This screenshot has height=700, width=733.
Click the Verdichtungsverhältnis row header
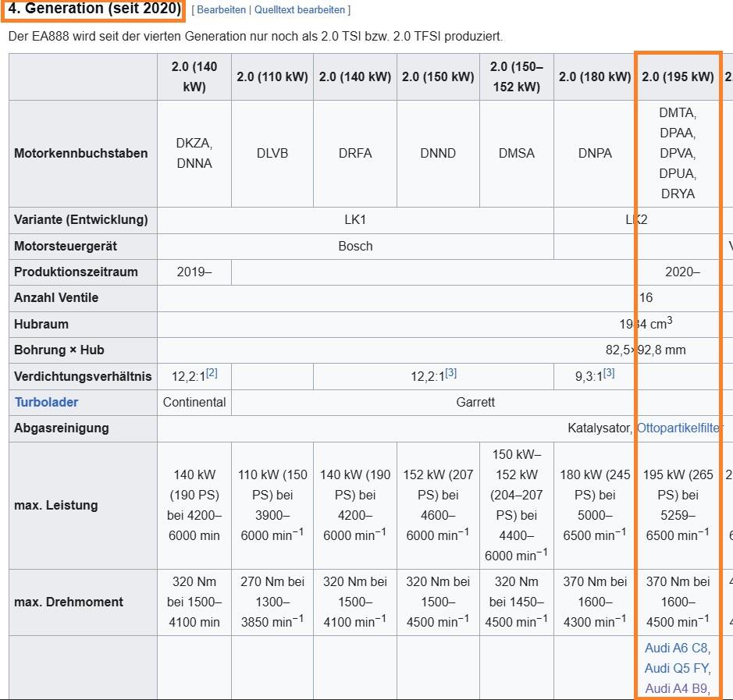[84, 377]
